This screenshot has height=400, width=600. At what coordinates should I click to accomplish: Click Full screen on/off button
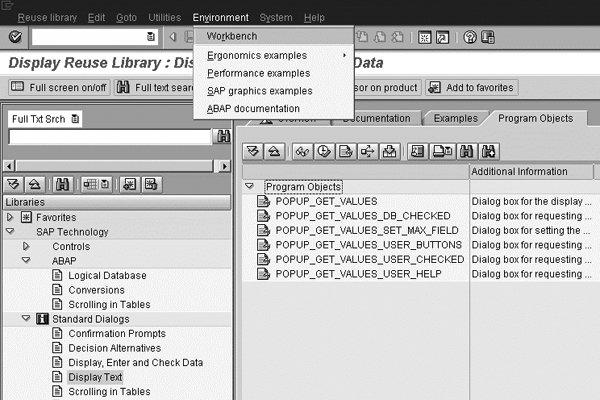click(x=59, y=87)
